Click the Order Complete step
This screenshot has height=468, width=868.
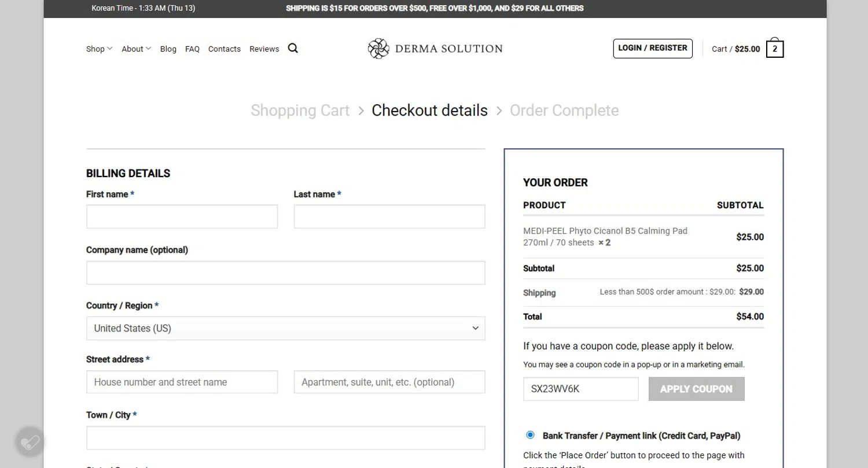point(564,110)
